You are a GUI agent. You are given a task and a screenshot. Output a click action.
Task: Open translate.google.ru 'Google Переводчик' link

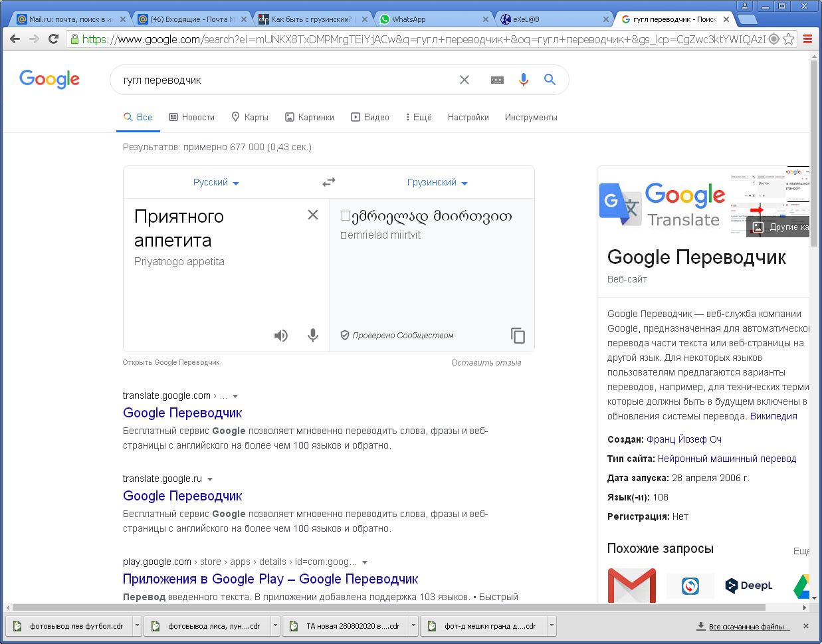tap(183, 496)
